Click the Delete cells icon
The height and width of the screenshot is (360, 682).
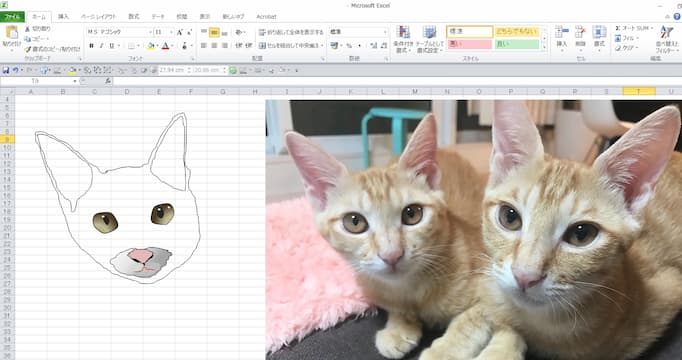click(581, 33)
